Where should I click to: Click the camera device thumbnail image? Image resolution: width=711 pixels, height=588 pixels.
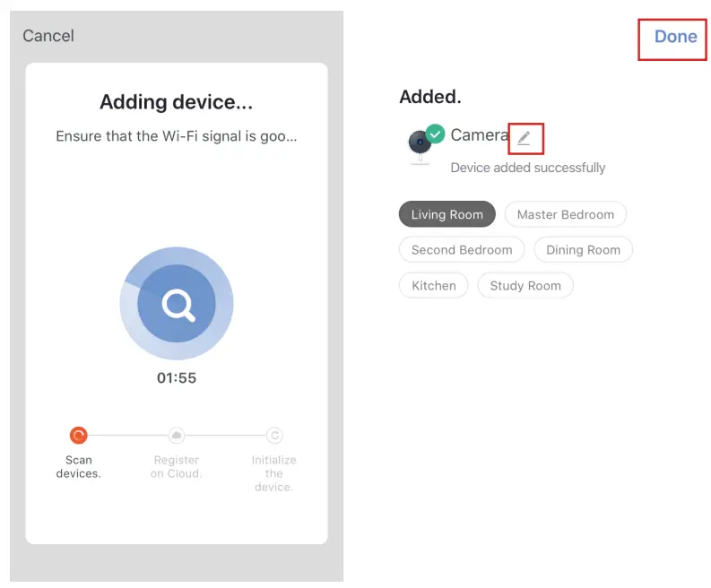coord(421,146)
